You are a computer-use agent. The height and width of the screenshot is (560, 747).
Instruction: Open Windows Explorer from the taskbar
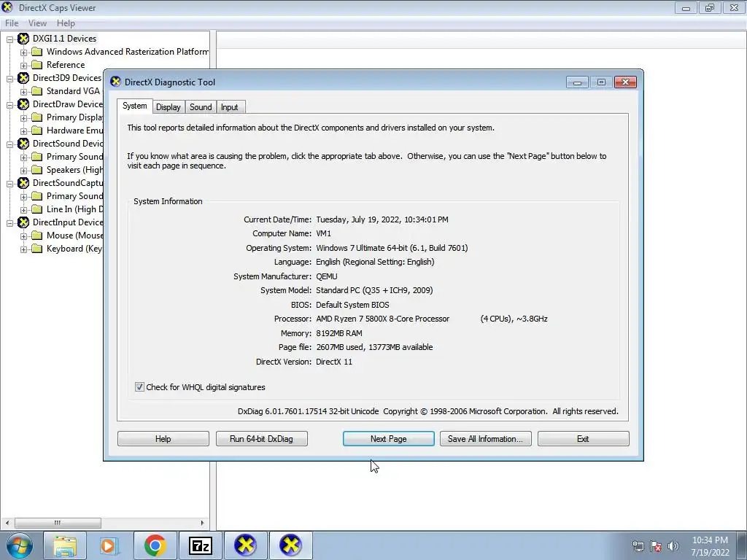tap(65, 545)
